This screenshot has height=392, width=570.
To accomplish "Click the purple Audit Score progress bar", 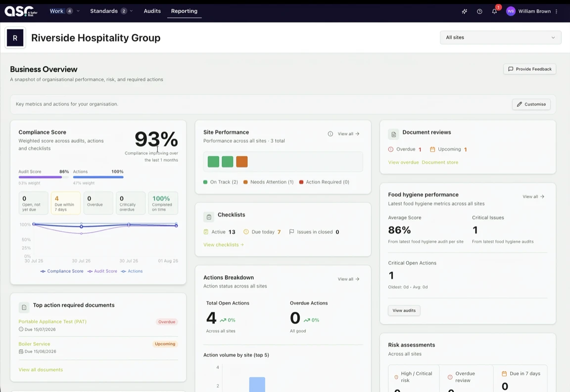I will click(44, 177).
